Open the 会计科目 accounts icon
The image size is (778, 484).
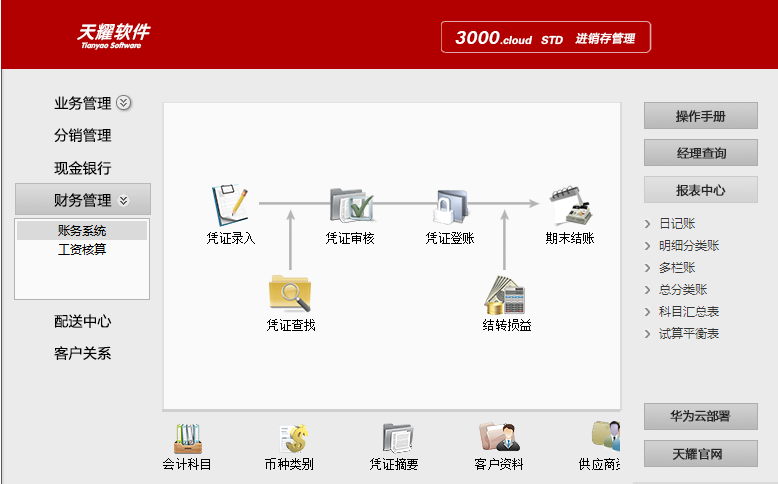point(187,438)
